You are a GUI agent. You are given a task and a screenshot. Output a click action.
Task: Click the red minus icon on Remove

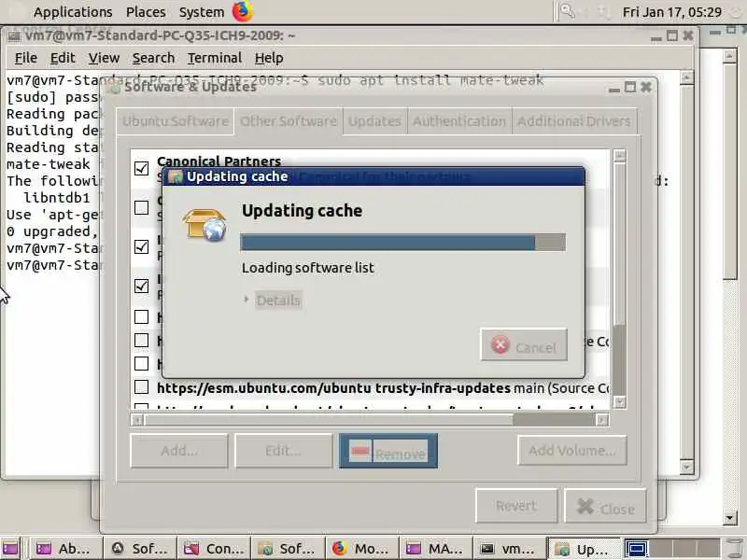click(359, 451)
